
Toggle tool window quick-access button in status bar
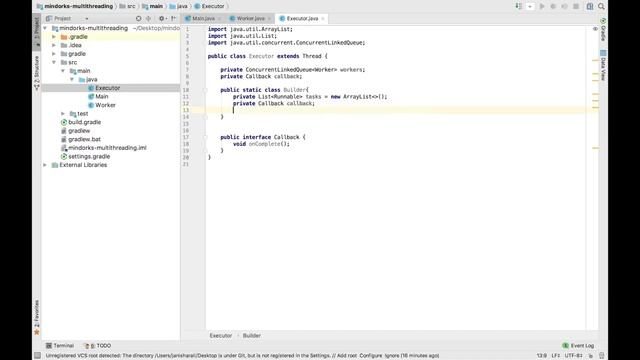point(38,356)
